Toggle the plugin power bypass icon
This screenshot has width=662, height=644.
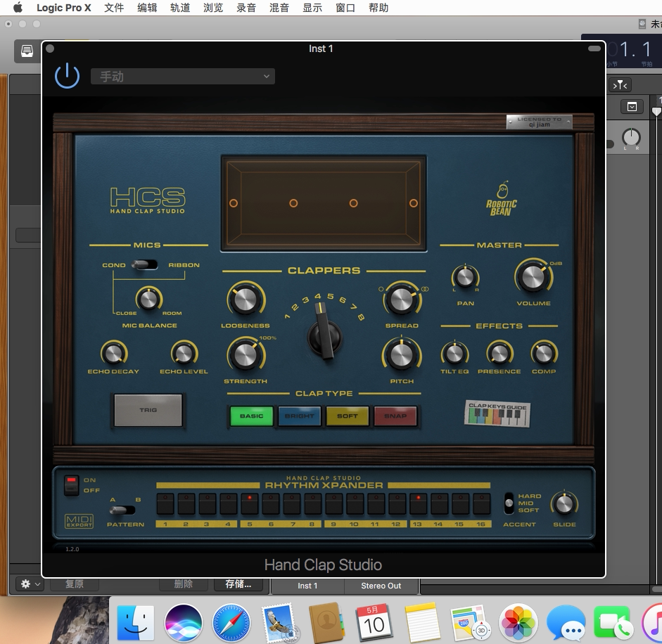[67, 76]
